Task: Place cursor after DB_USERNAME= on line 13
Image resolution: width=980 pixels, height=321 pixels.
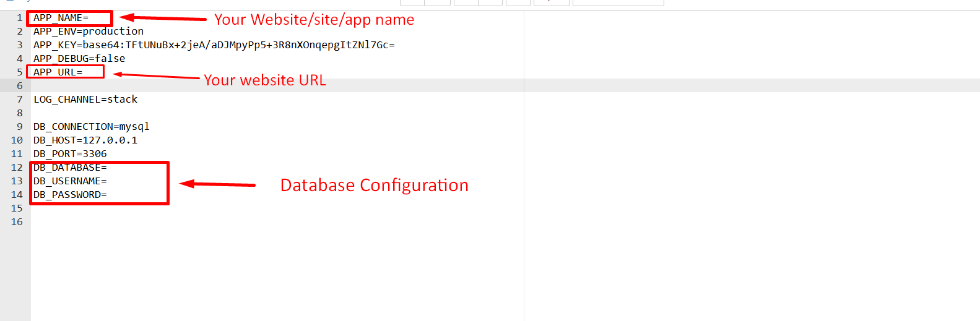Action: pyautogui.click(x=108, y=181)
